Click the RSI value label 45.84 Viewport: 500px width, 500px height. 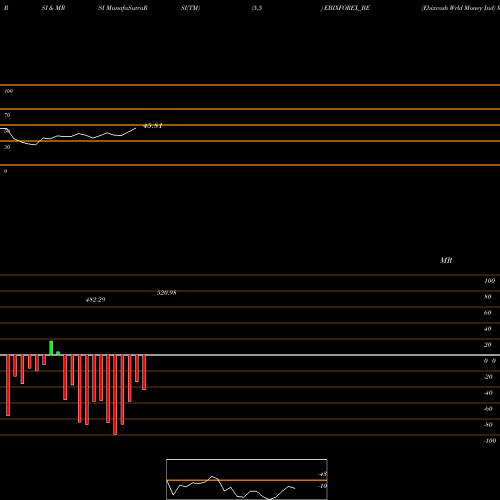(152, 126)
